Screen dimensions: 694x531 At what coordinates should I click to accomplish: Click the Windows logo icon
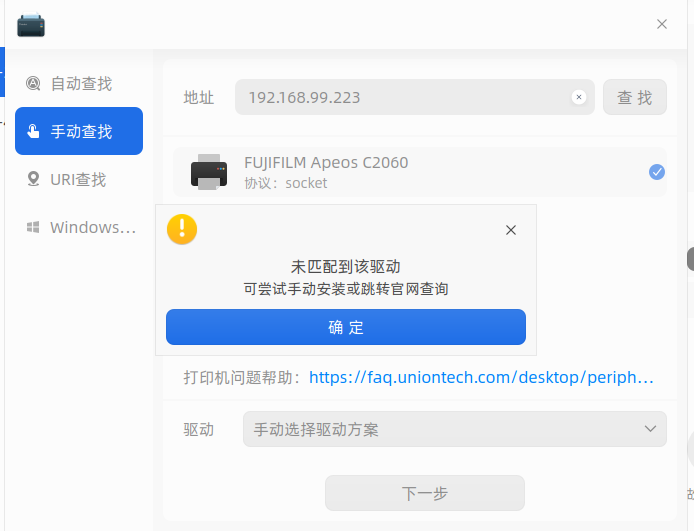coord(33,227)
